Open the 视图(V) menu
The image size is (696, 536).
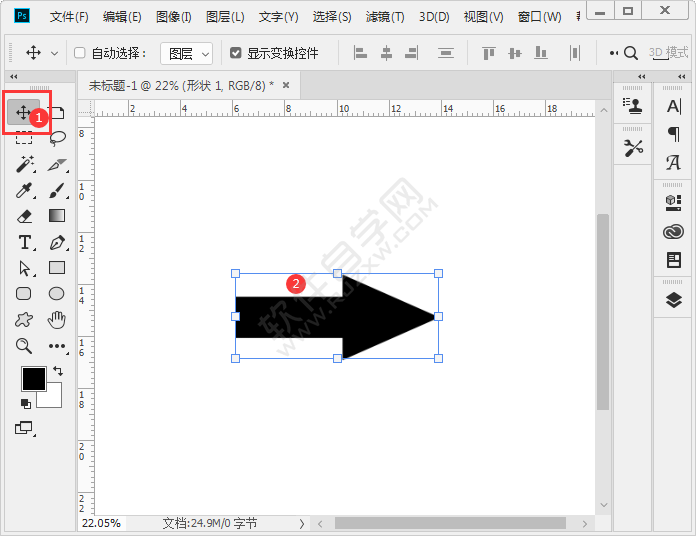[483, 17]
